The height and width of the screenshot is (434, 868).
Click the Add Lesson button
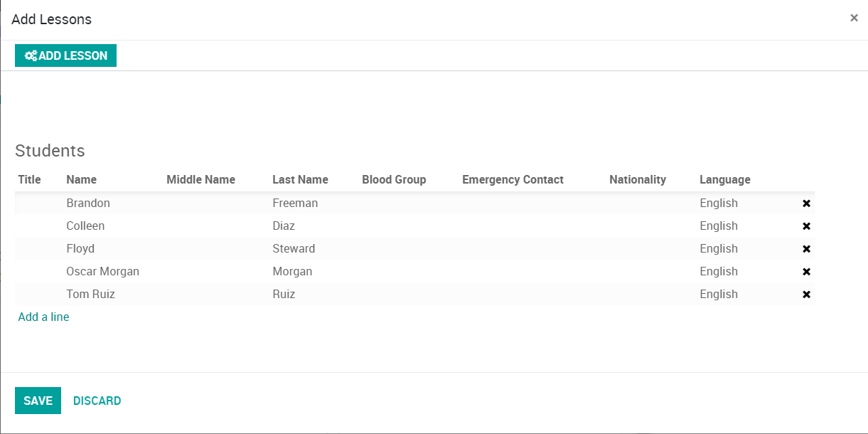[x=65, y=55]
